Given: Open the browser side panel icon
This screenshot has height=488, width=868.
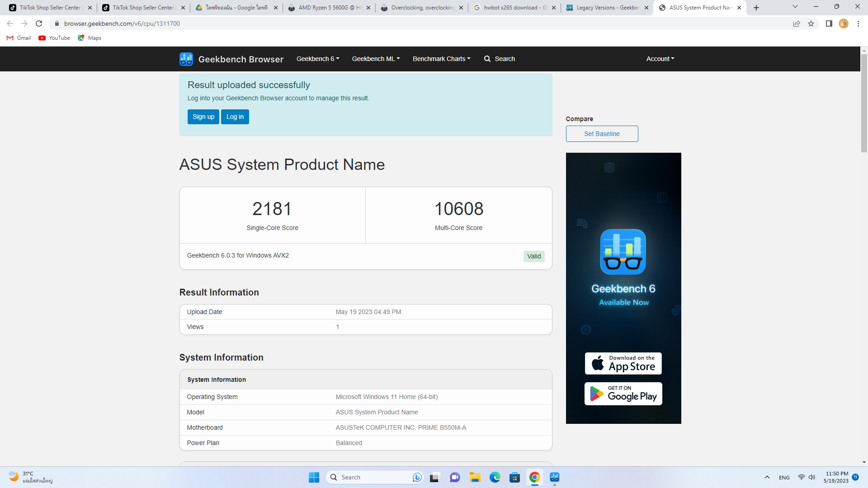Looking at the screenshot, I should [829, 23].
